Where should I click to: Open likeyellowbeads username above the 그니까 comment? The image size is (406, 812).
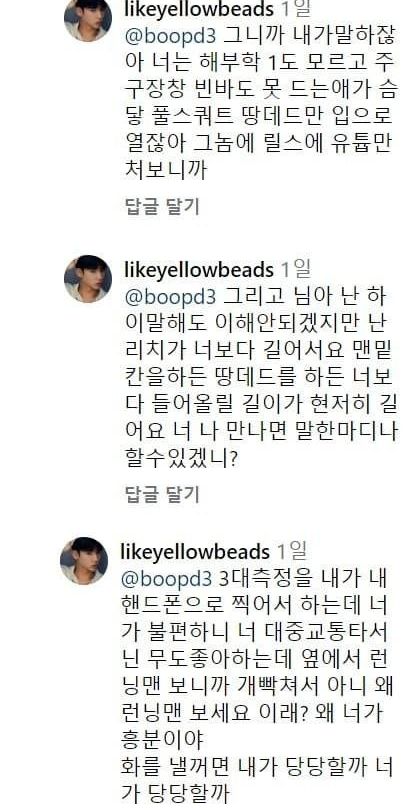coord(199,9)
